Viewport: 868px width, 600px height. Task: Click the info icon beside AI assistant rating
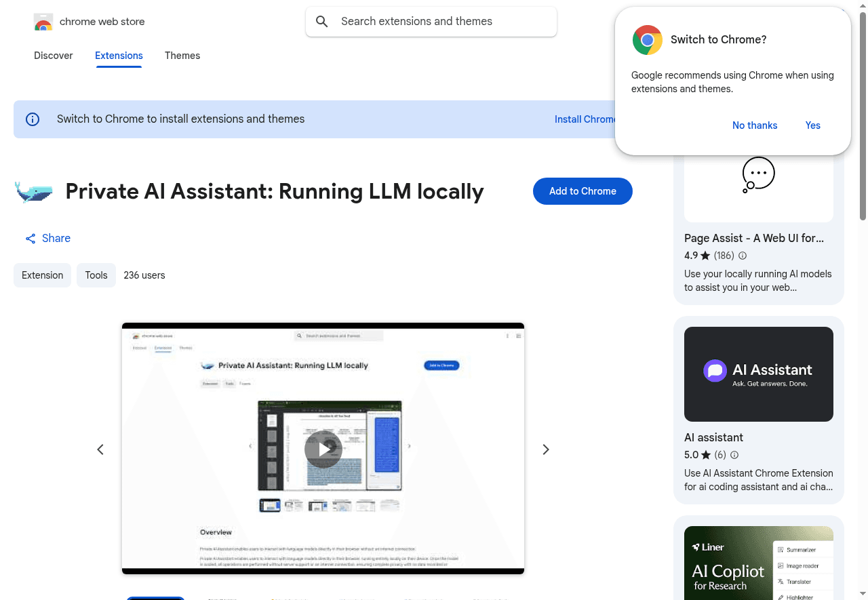[x=734, y=455]
